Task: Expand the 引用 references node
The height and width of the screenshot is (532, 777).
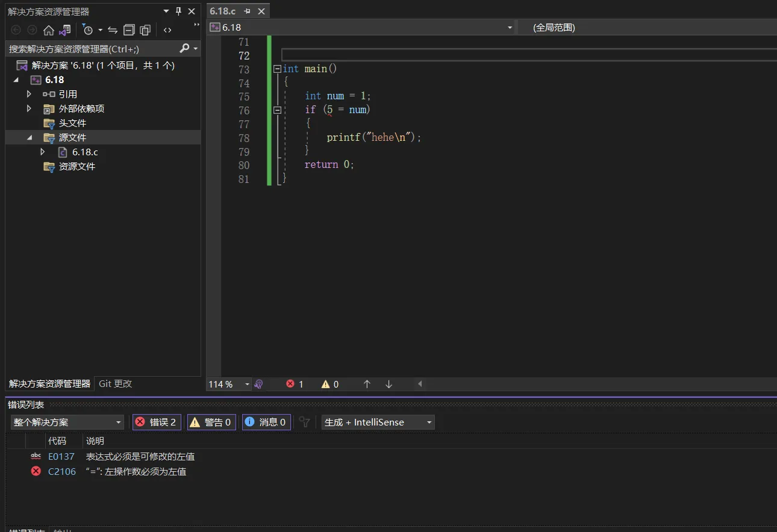Action: pos(29,94)
